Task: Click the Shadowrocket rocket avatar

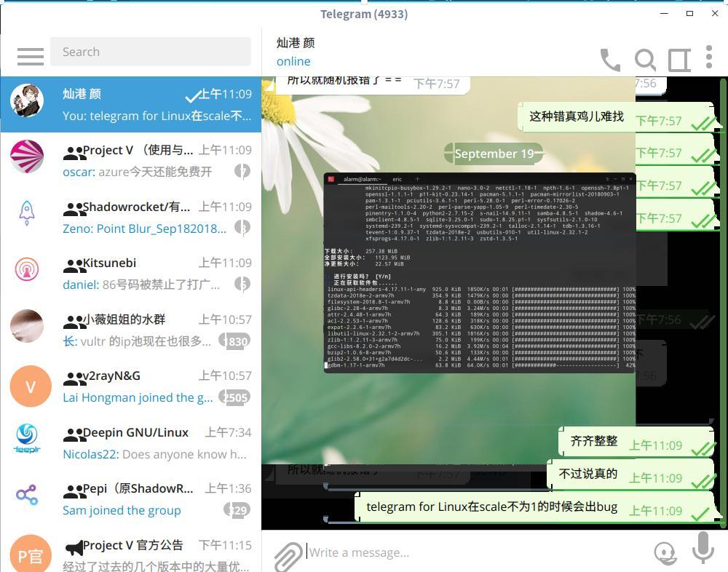Action: pyautogui.click(x=27, y=213)
